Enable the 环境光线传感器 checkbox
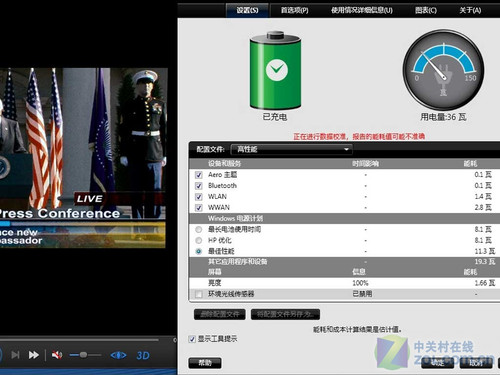The width and height of the screenshot is (500, 375). click(199, 294)
